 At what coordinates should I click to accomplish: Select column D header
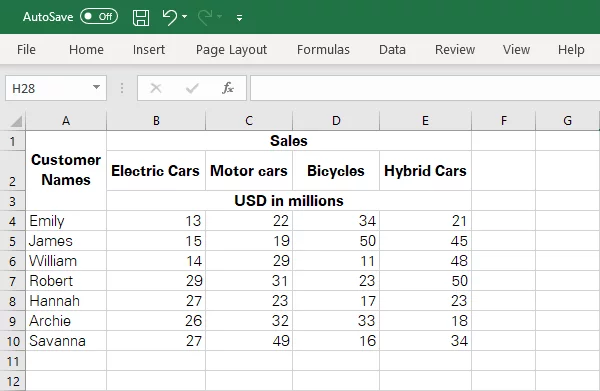point(336,121)
